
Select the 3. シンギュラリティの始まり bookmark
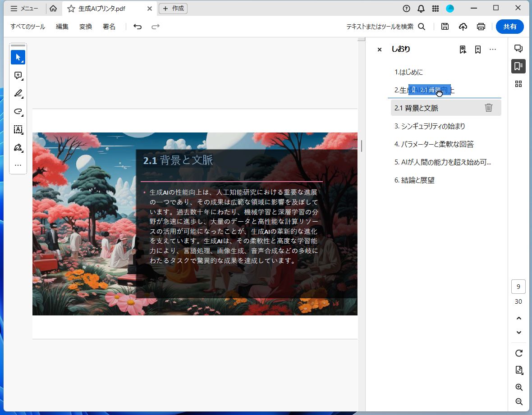pos(446,126)
